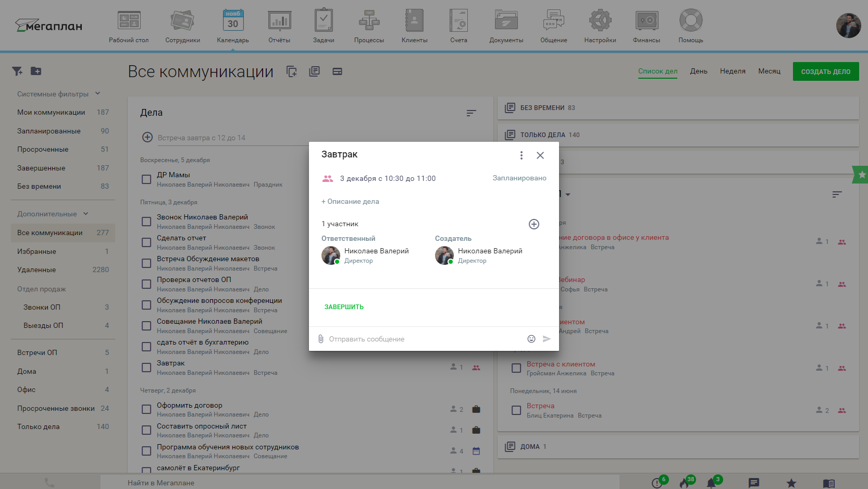The height and width of the screenshot is (489, 868).
Task: Open the favorites star in bottom bar
Action: pos(791,483)
